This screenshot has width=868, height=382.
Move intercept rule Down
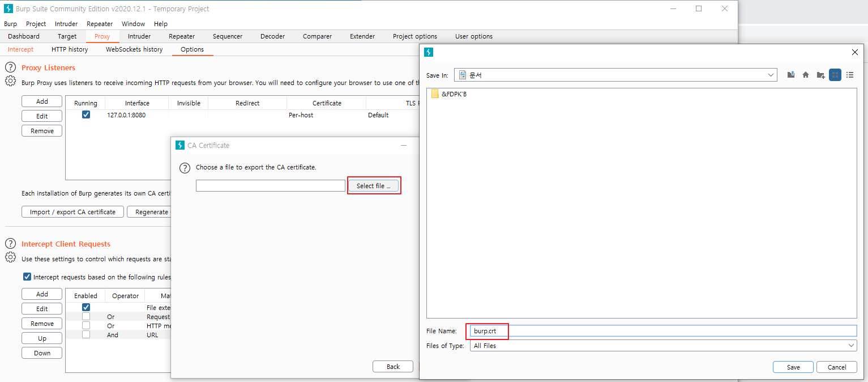42,353
